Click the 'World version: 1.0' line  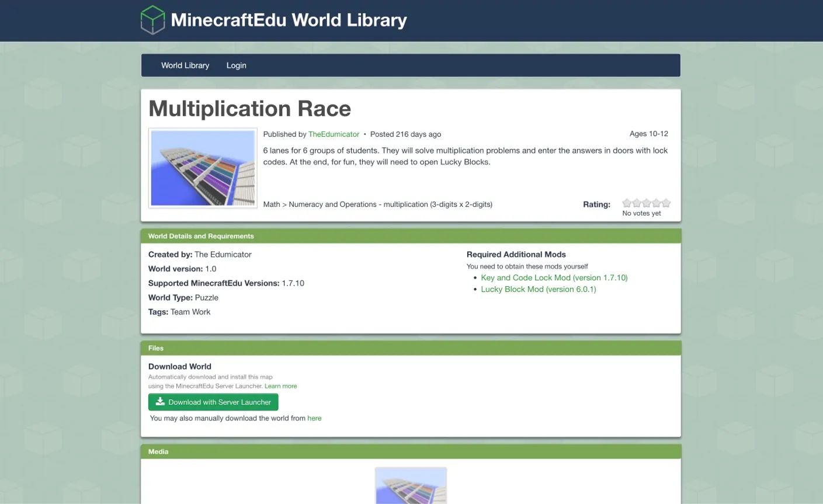(x=182, y=269)
